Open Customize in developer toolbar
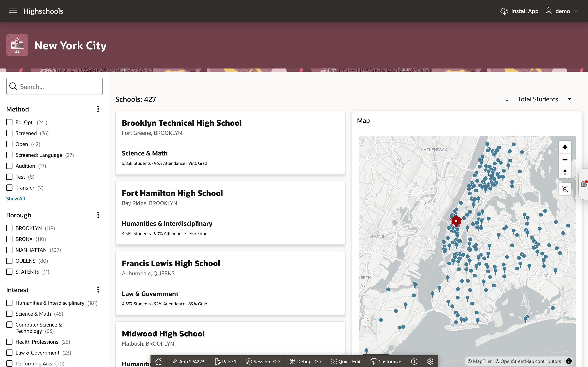Image resolution: width=588 pixels, height=367 pixels. point(386,361)
